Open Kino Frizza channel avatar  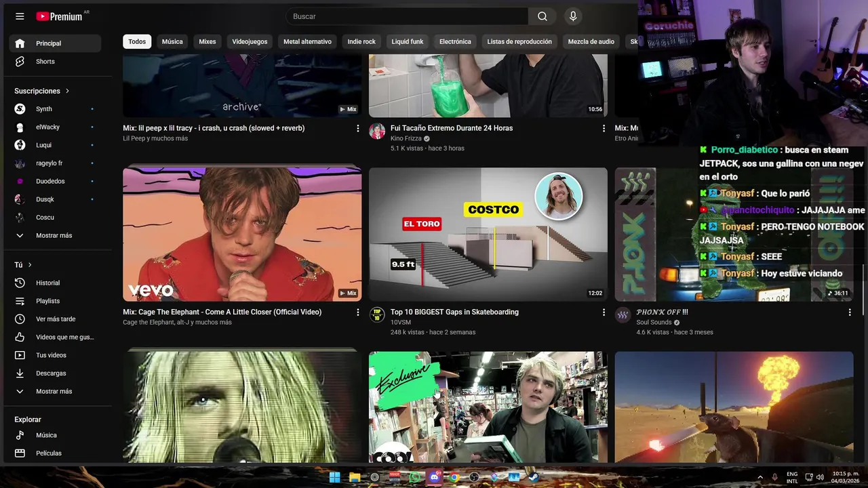tap(377, 131)
